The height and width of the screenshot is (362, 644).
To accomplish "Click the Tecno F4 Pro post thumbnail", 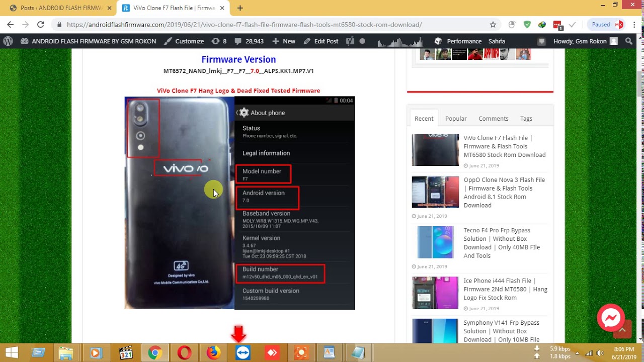I will [x=435, y=242].
